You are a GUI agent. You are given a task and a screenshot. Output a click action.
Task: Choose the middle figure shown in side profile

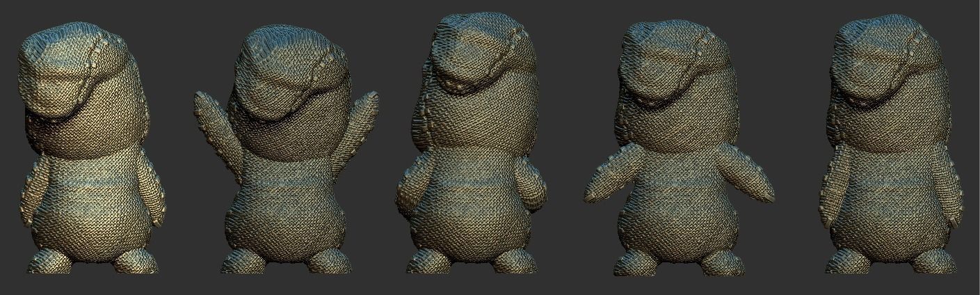472,143
